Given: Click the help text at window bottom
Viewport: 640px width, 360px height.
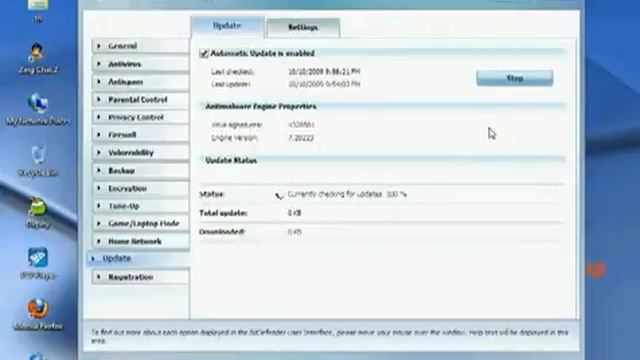Looking at the screenshot, I should [x=330, y=336].
